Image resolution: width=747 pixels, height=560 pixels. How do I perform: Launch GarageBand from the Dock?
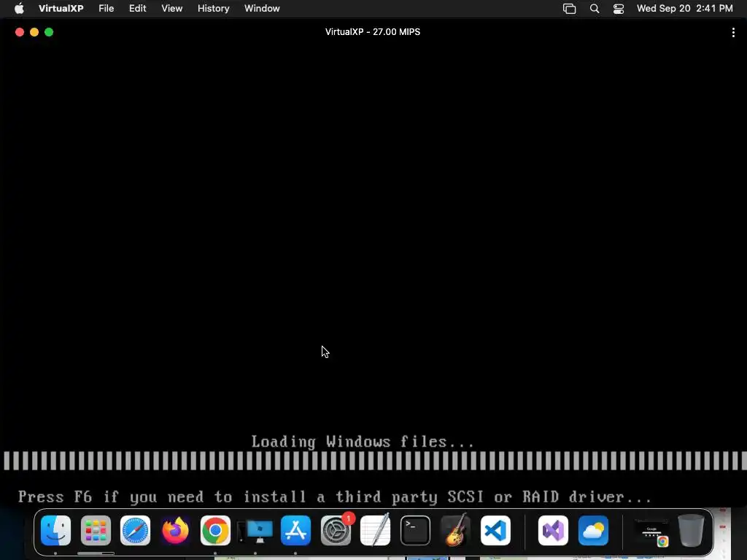coord(455,530)
